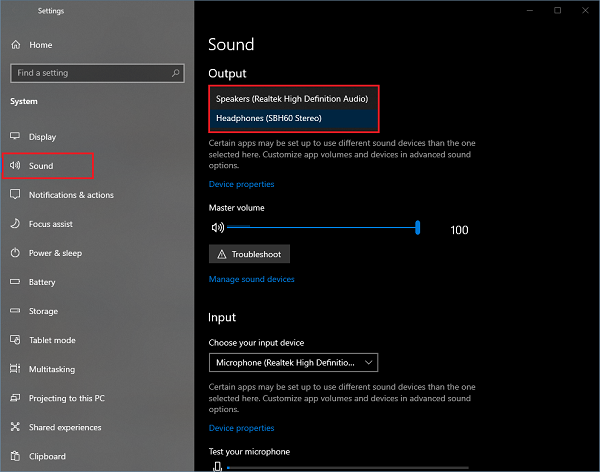Choose Headphones (SBH60 Stereo) output option
This screenshot has width=600, height=472.
coord(269,118)
